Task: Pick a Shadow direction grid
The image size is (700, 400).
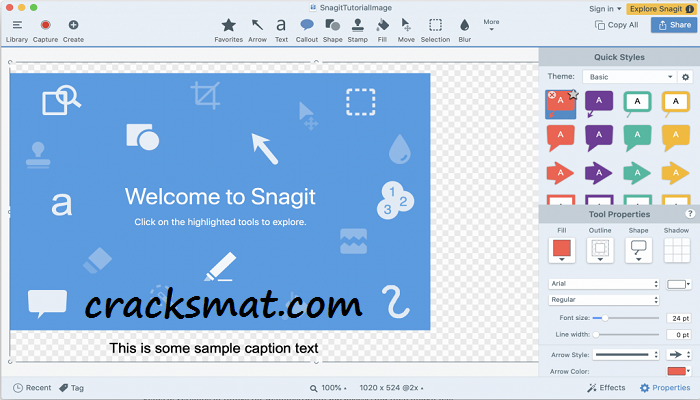Action: pos(677,250)
